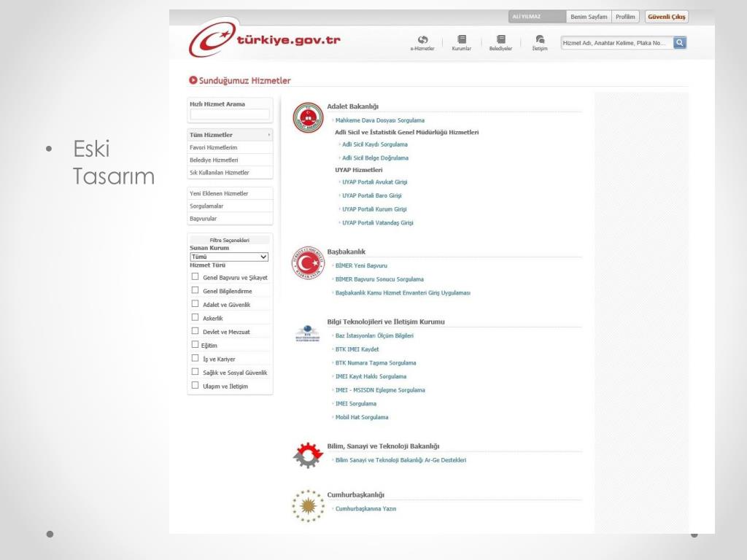The image size is (747, 560).
Task: Tick Ulaşım ve İletişim checkbox
Action: coord(195,385)
